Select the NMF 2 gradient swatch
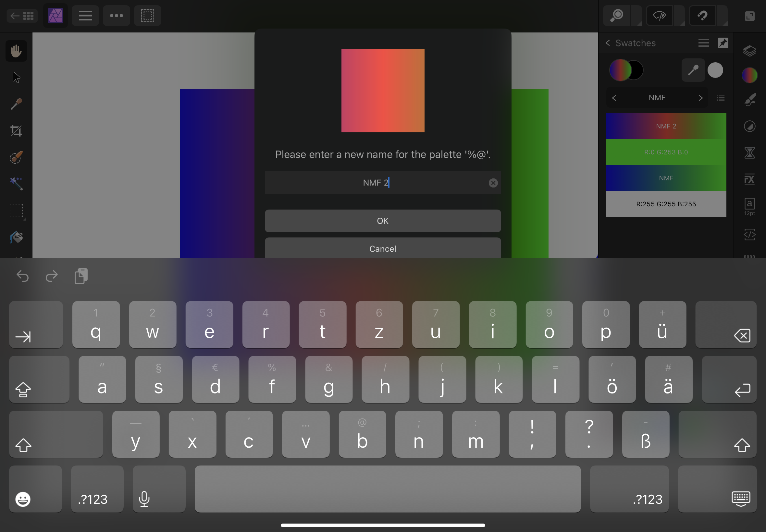 [666, 126]
